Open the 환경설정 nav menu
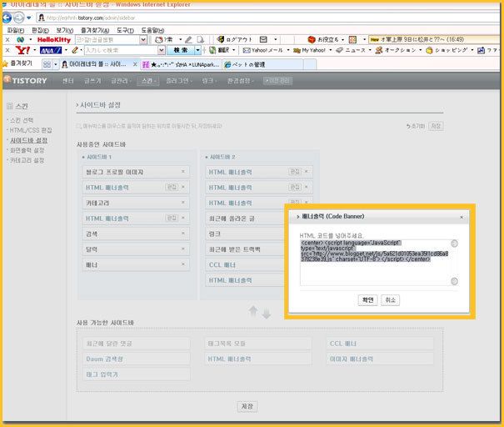Screen dimensions: 504x427 point(240,81)
